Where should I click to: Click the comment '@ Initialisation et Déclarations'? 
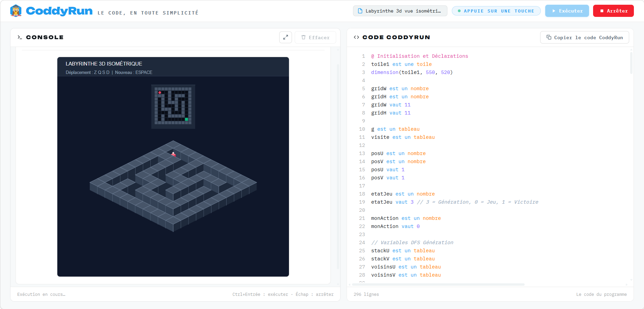419,56
